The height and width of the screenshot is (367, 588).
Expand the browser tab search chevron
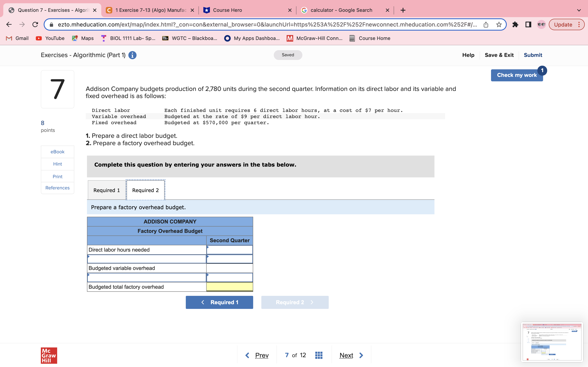(x=579, y=10)
